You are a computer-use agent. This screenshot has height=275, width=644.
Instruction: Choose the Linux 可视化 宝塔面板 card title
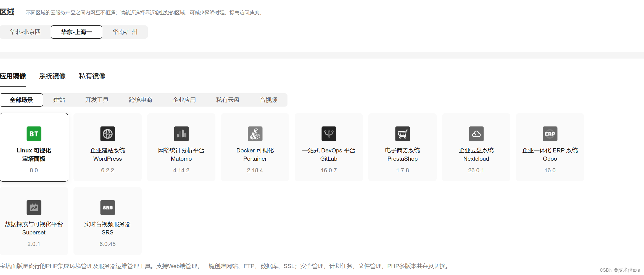pos(34,155)
